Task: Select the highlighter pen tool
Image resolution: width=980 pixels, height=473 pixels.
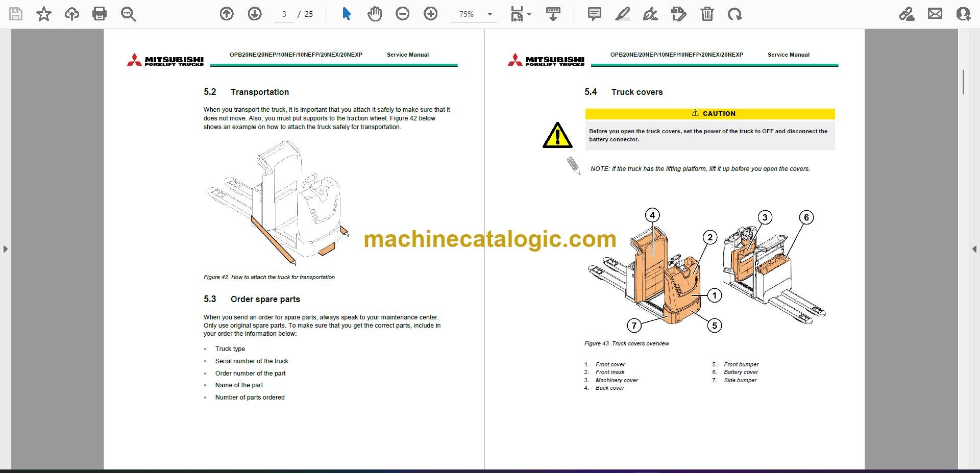Action: (x=623, y=14)
